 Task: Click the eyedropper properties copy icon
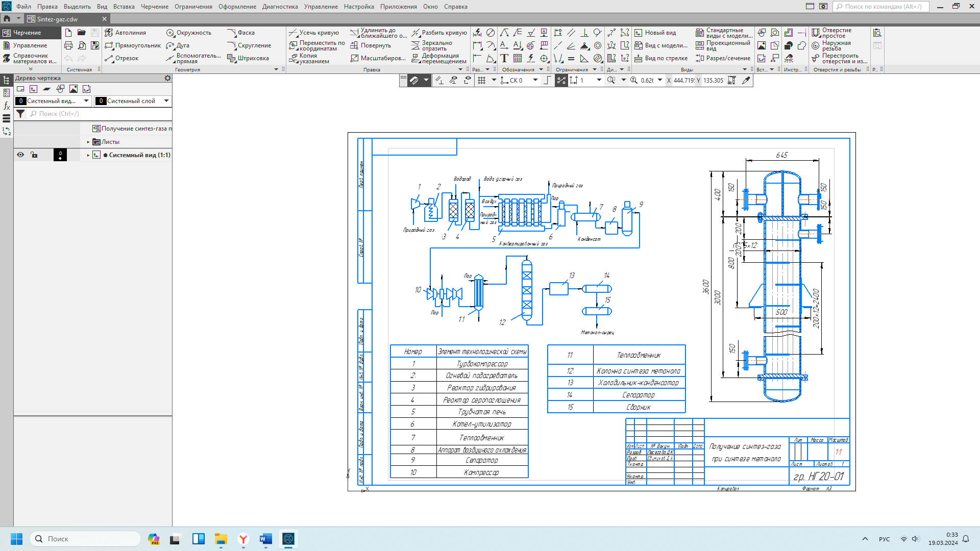(x=746, y=80)
